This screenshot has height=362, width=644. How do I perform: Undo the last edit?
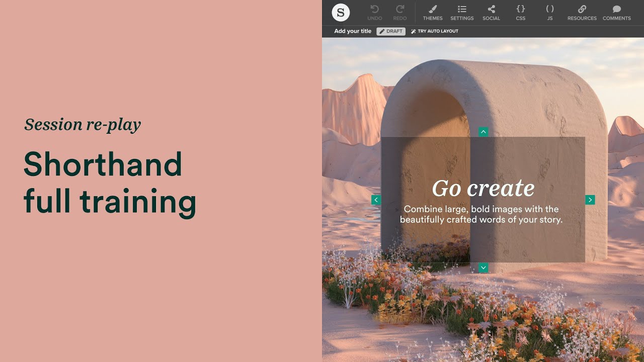coord(374,13)
